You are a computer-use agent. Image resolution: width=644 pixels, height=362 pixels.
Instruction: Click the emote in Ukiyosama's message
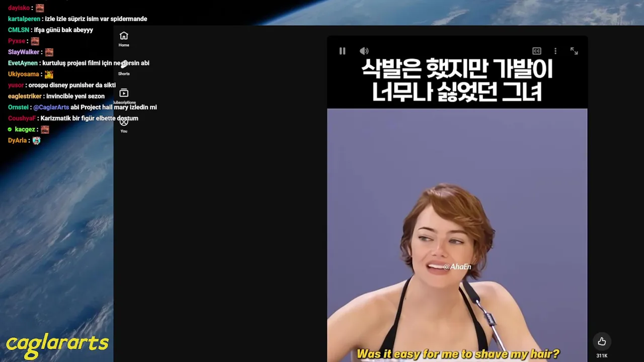coord(49,74)
